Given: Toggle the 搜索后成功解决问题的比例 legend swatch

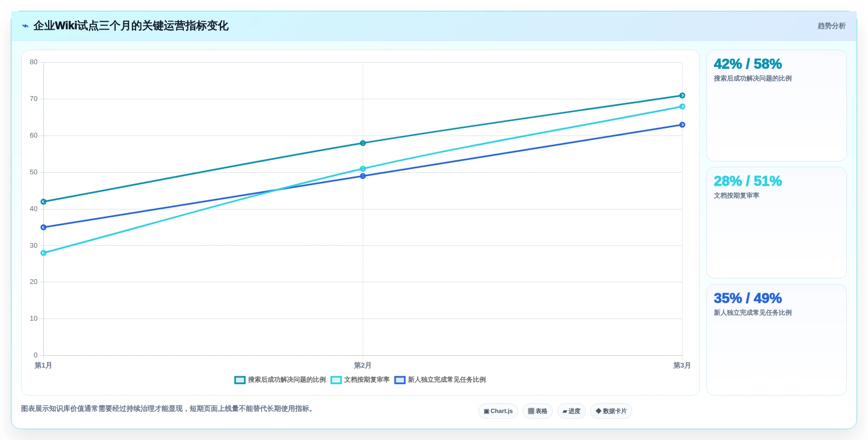Looking at the screenshot, I should (x=240, y=380).
